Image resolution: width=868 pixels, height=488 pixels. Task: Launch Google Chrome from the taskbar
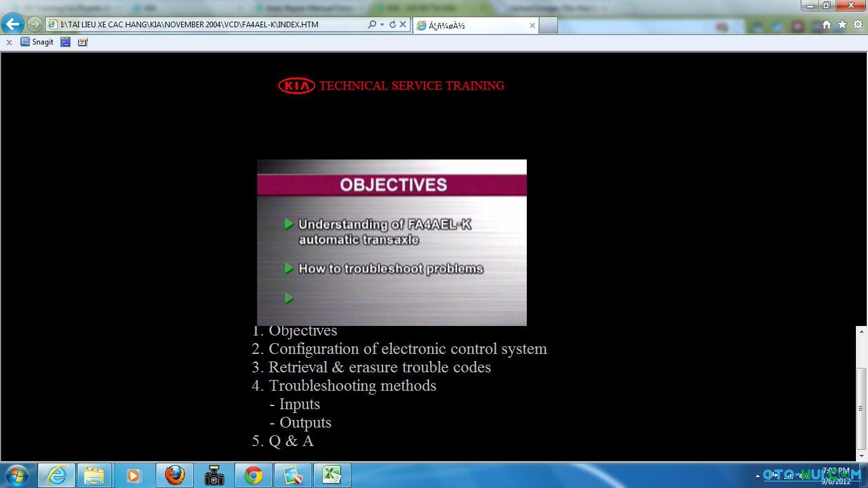254,475
